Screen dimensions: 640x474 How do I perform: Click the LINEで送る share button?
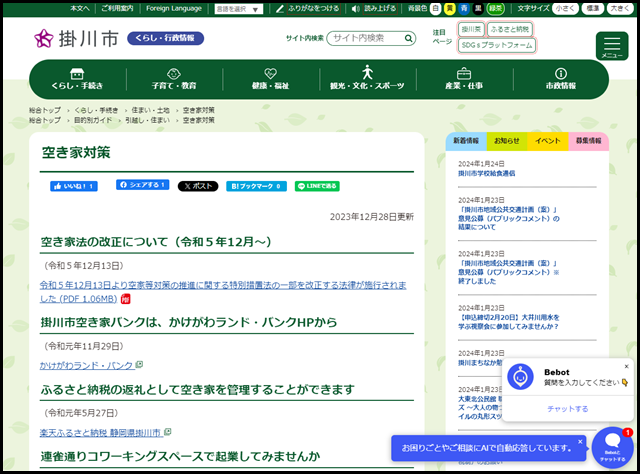pos(317,186)
